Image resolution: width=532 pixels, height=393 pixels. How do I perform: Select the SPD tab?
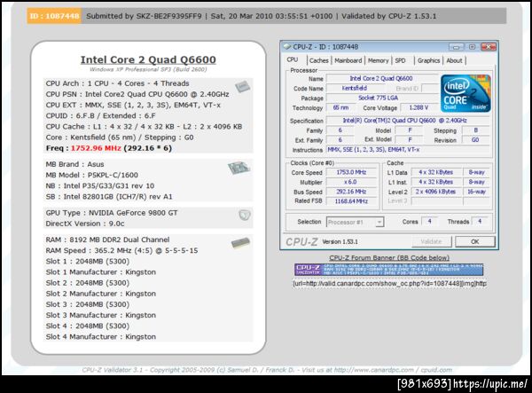[x=401, y=60]
